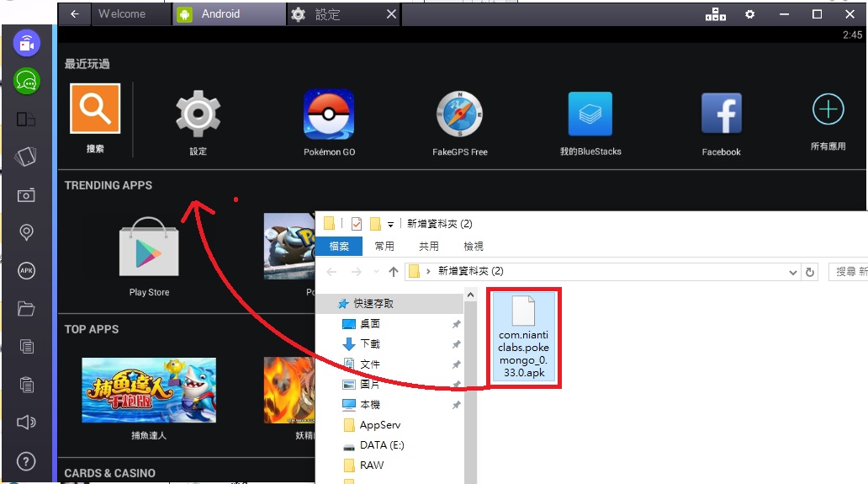The image size is (868, 484).
Task: Select DATA (E:) drive in navigation pane
Action: point(382,445)
